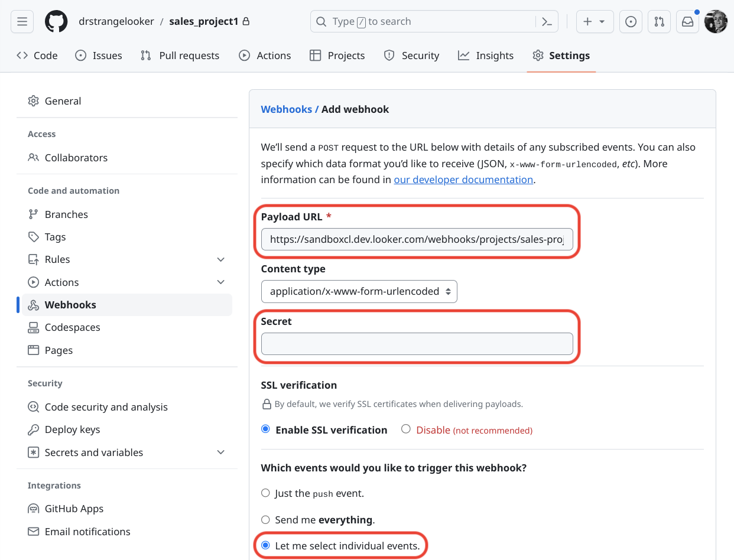Expand the Secrets and variables section

[x=220, y=452]
